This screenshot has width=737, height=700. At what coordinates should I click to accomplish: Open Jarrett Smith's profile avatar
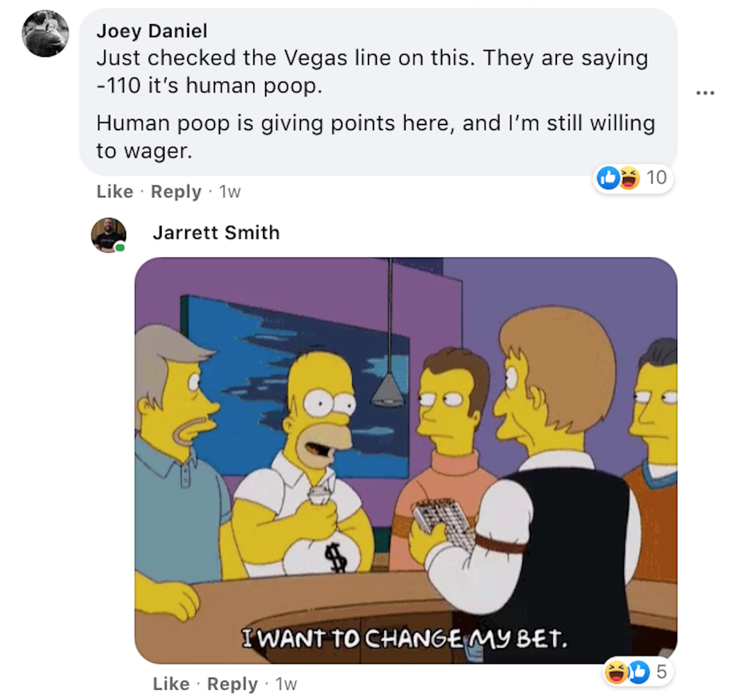109,235
